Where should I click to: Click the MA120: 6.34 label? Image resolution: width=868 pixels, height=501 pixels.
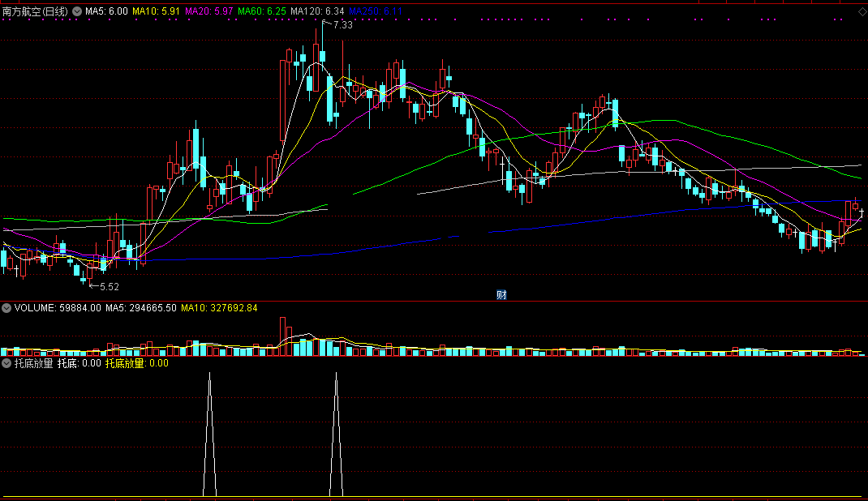click(317, 11)
